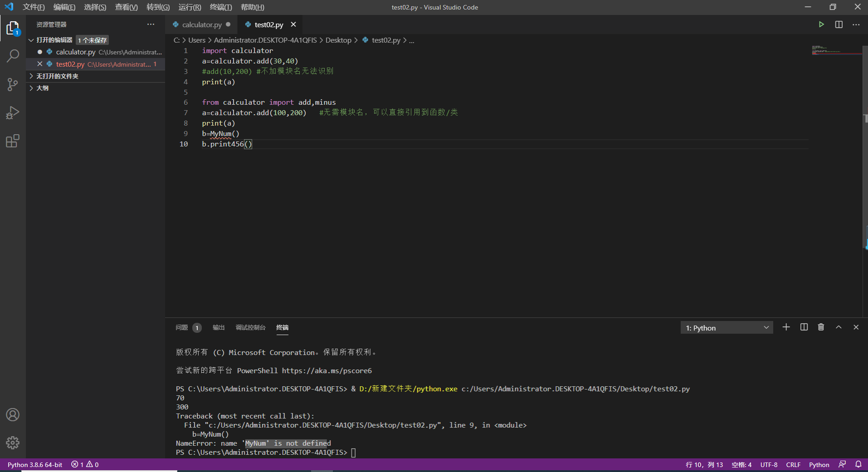The width and height of the screenshot is (868, 472).
Task: Open breadcrumb overflow '...' after test02.py
Action: (x=412, y=40)
